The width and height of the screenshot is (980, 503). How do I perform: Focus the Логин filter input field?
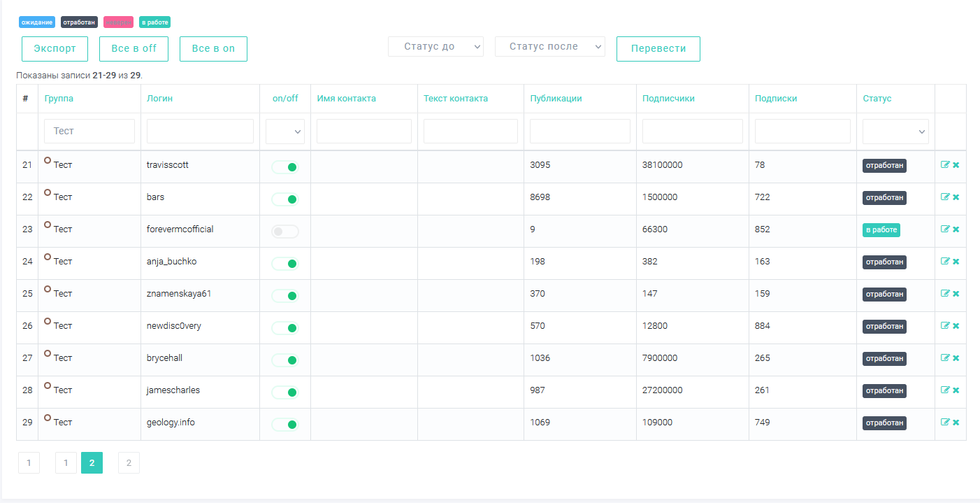[x=200, y=132]
